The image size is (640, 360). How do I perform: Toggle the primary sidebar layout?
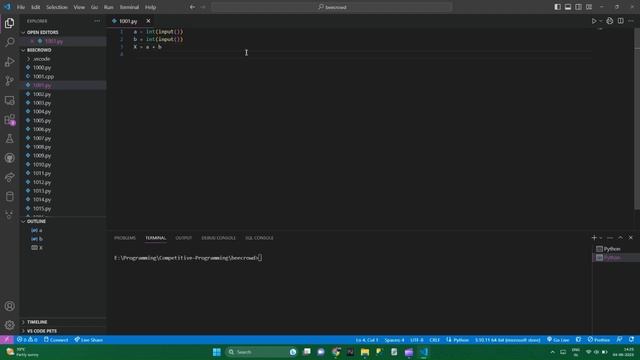point(558,7)
